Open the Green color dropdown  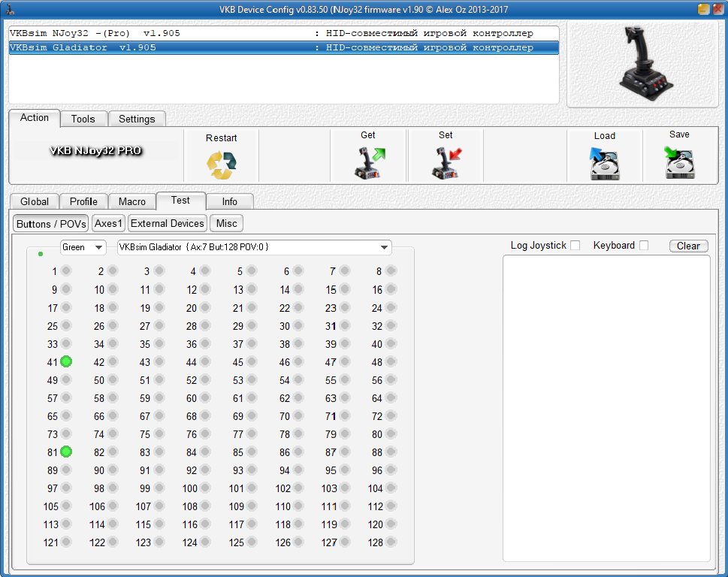click(x=83, y=247)
